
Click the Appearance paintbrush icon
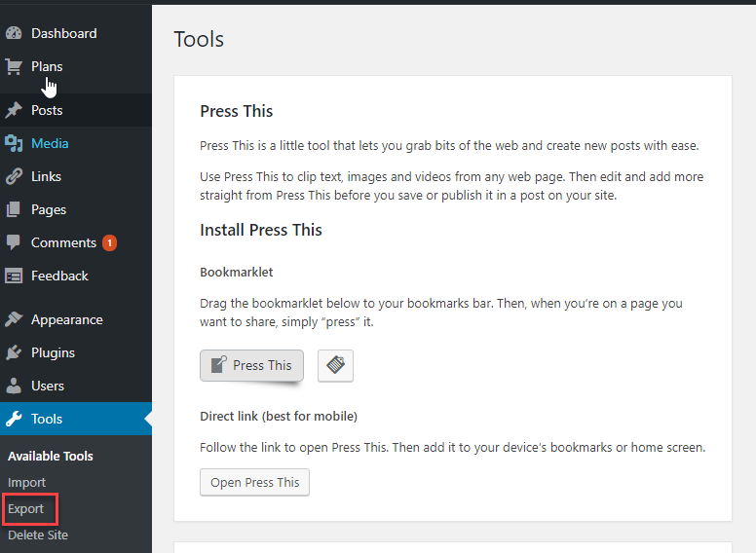pyautogui.click(x=14, y=319)
